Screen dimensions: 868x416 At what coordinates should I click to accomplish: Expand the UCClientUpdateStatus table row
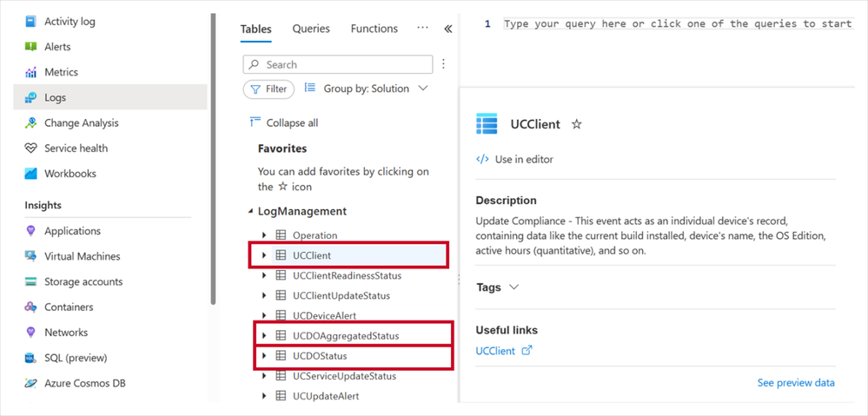pyautogui.click(x=264, y=295)
